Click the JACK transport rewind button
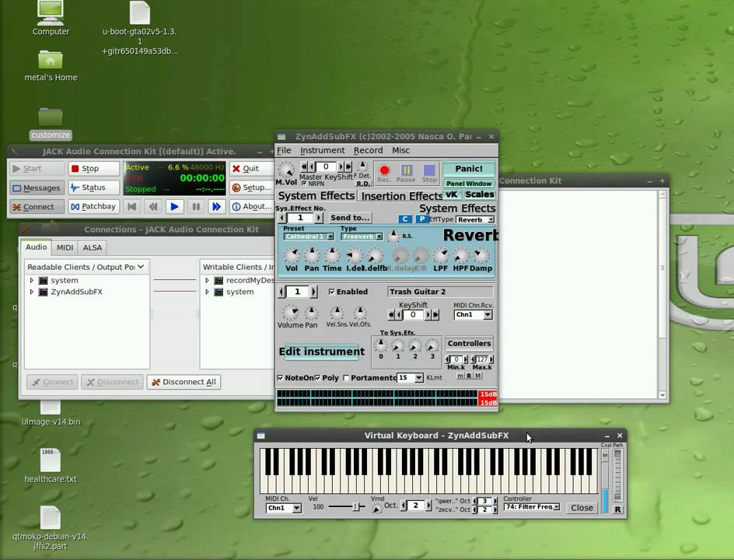734x560 pixels. click(153, 206)
